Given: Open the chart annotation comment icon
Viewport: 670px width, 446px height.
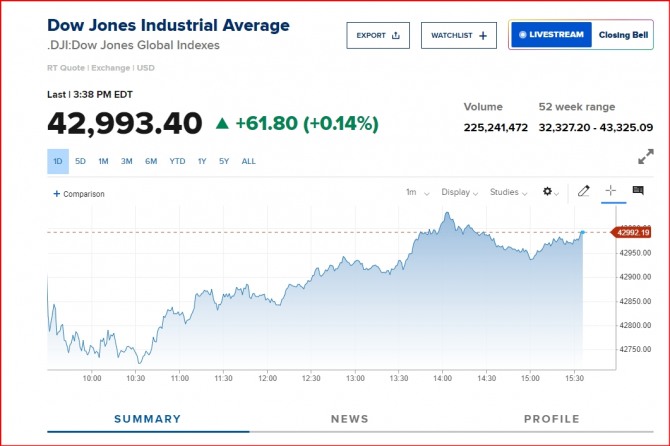Looking at the screenshot, I should pyautogui.click(x=638, y=191).
